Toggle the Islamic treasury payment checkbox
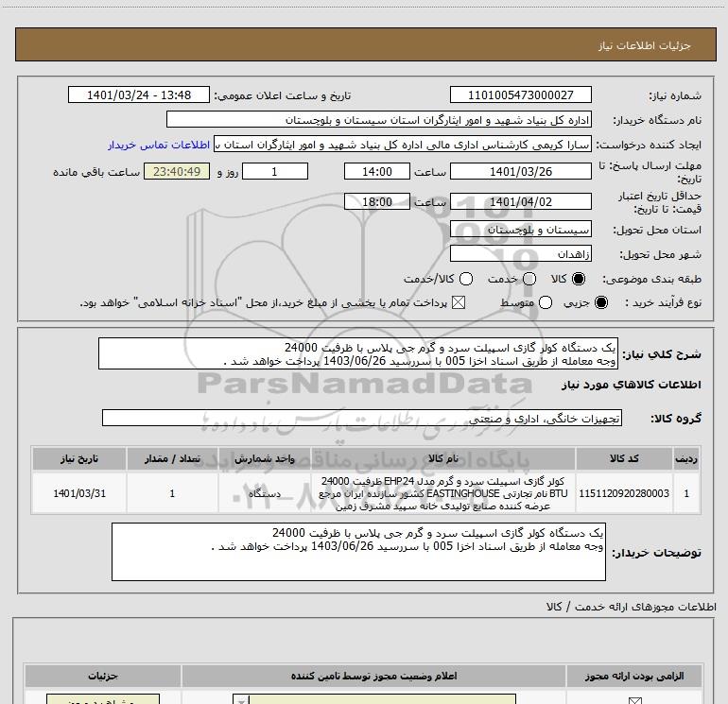Image resolution: width=728 pixels, height=704 pixels. 459,303
